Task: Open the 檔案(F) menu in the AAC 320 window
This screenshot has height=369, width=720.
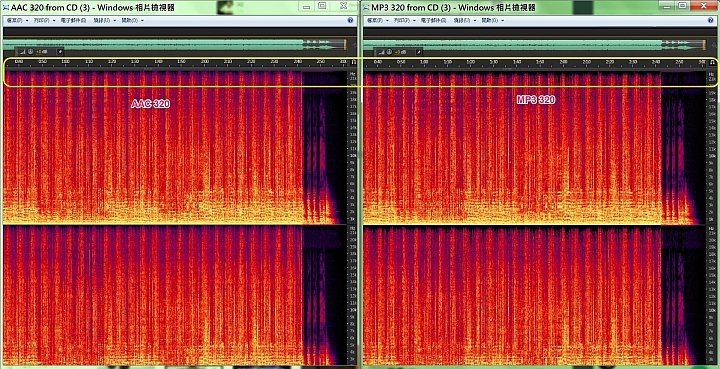Action: click(x=18, y=21)
